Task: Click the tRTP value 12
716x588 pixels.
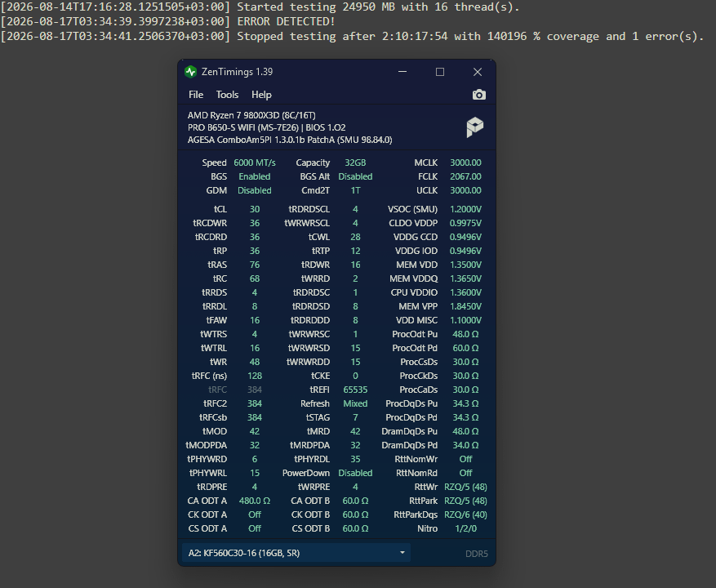Action: [355, 251]
